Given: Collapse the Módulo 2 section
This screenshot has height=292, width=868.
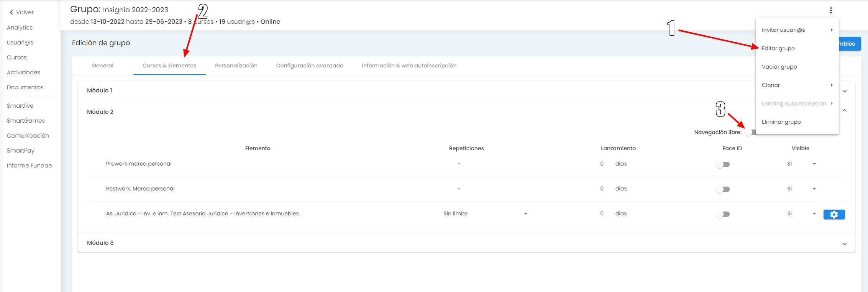Looking at the screenshot, I should coord(844,111).
